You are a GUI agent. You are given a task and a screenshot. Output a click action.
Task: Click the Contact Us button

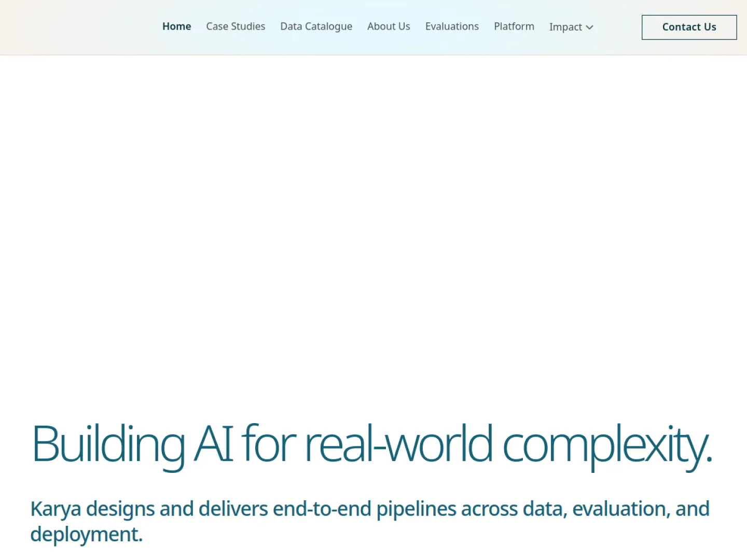point(689,27)
